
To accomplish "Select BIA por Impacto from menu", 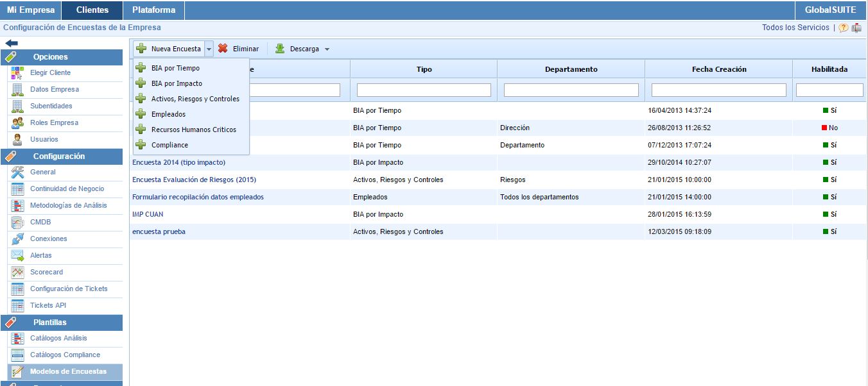I will click(x=177, y=83).
